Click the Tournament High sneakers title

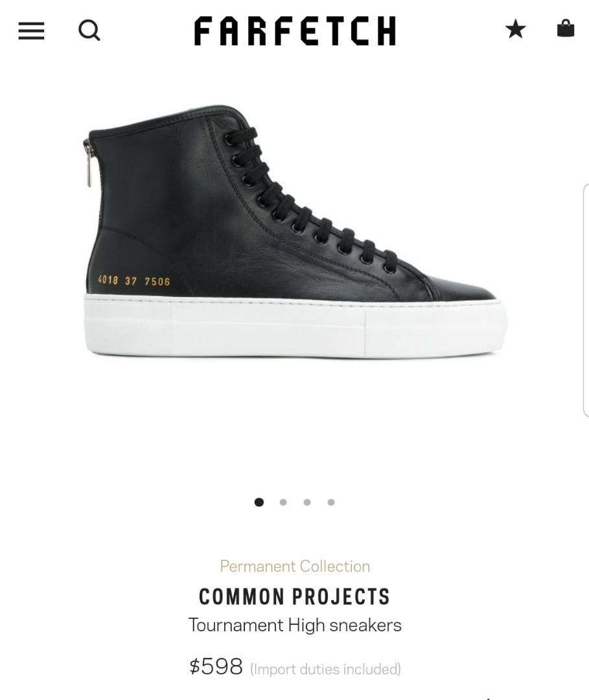pos(295,625)
